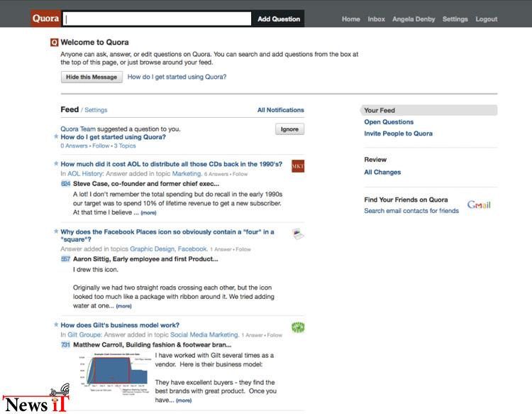The height and width of the screenshot is (414, 532).
Task: Click '0 Answers' under suggested question
Action: tap(74, 146)
